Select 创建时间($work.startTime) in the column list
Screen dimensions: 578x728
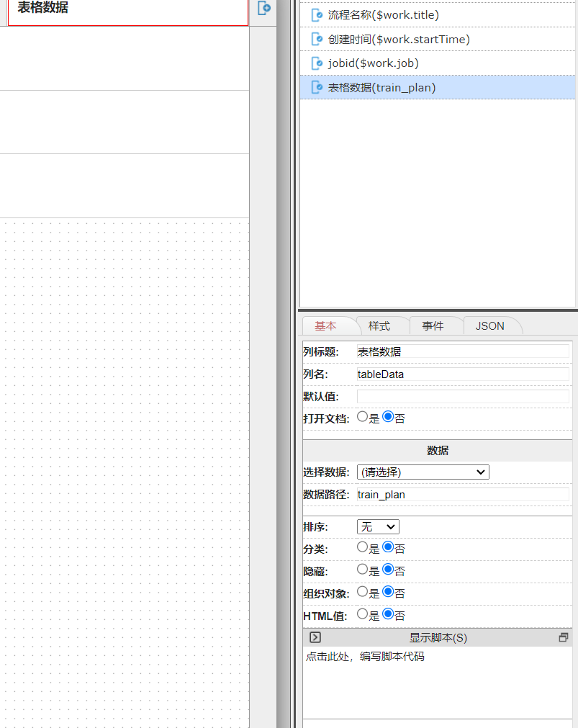438,39
